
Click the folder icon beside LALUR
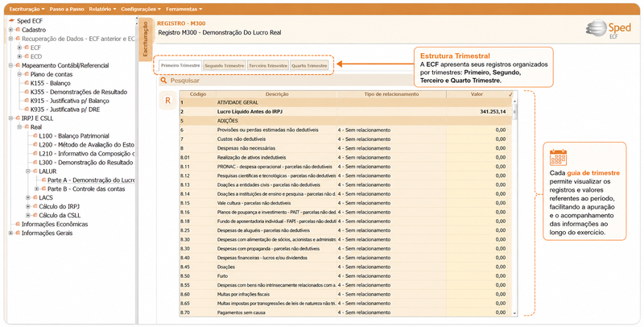35,172
